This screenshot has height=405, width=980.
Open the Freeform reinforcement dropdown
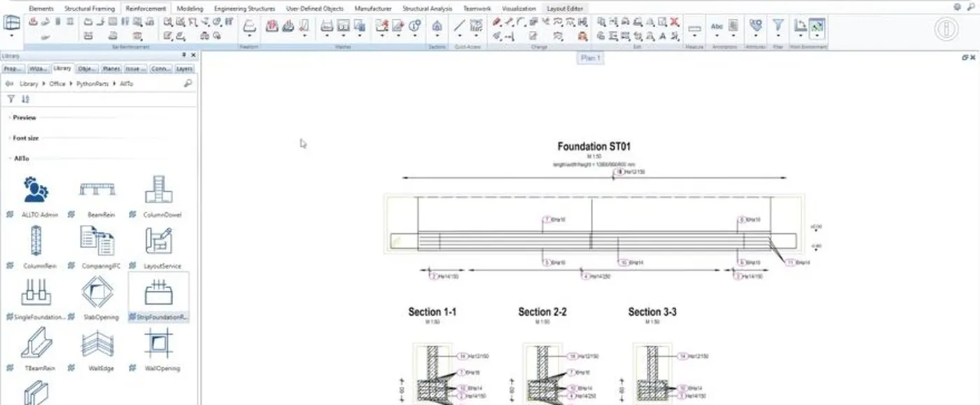coord(249,35)
